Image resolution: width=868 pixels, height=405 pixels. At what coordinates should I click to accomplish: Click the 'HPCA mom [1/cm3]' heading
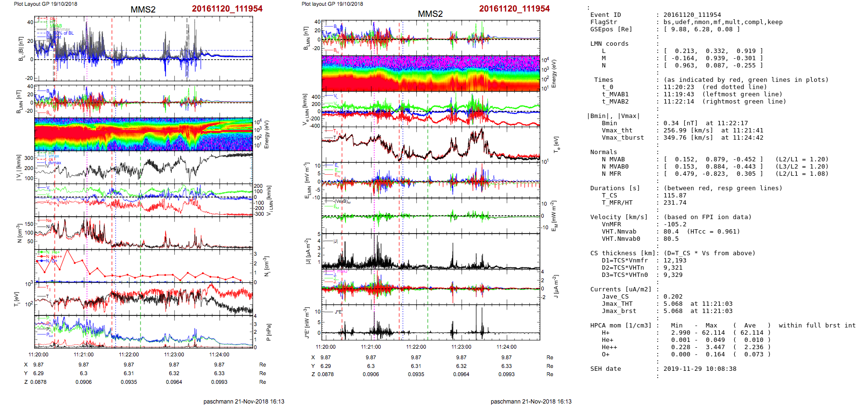coord(621,326)
